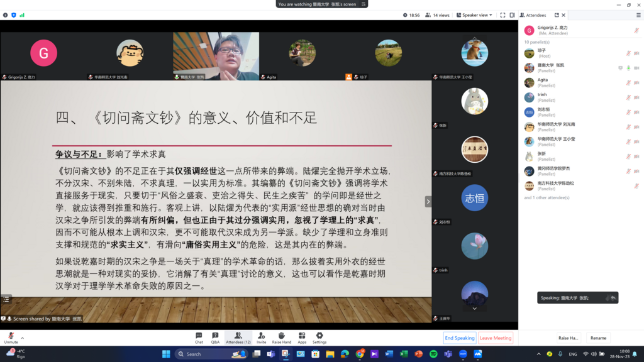The image size is (644, 362).
Task: Click Grigorijs Z. in attendee list
Action: click(581, 30)
